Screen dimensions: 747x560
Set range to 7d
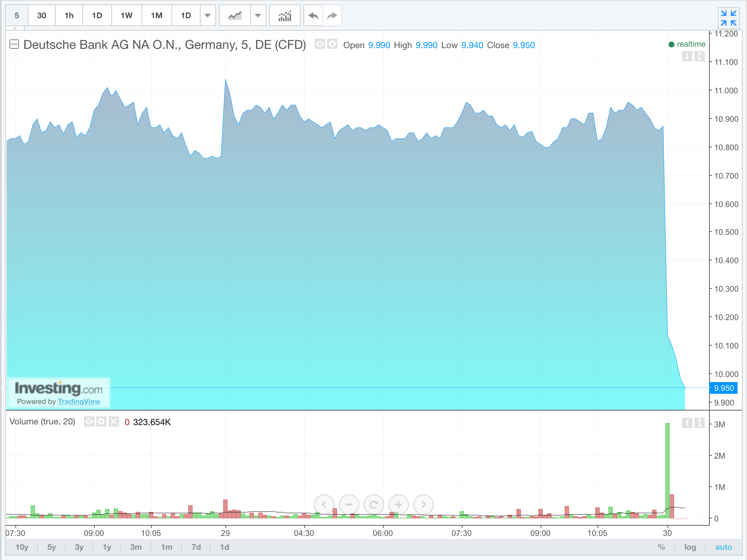point(196,547)
